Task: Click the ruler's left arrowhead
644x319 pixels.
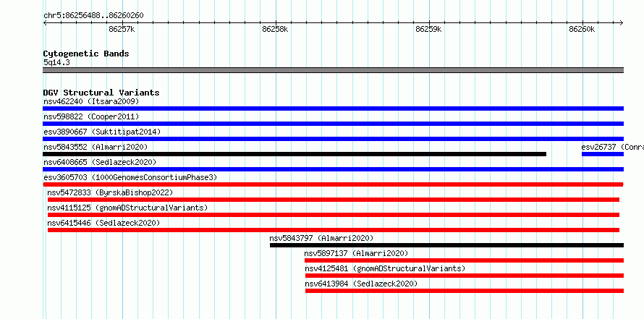Action: [x=44, y=22]
